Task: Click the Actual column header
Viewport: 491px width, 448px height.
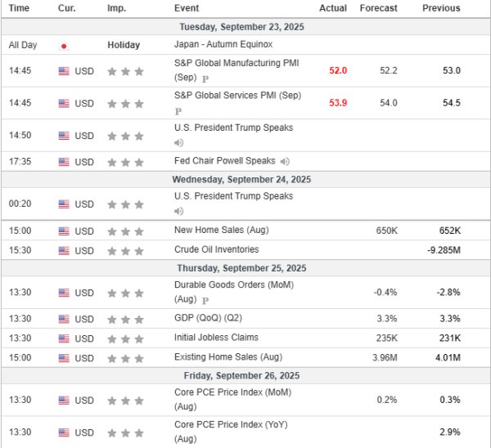Action: [x=332, y=8]
